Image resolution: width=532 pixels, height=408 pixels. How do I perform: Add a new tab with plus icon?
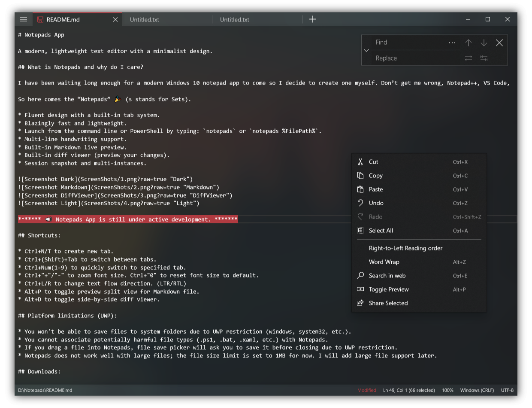[x=313, y=19]
